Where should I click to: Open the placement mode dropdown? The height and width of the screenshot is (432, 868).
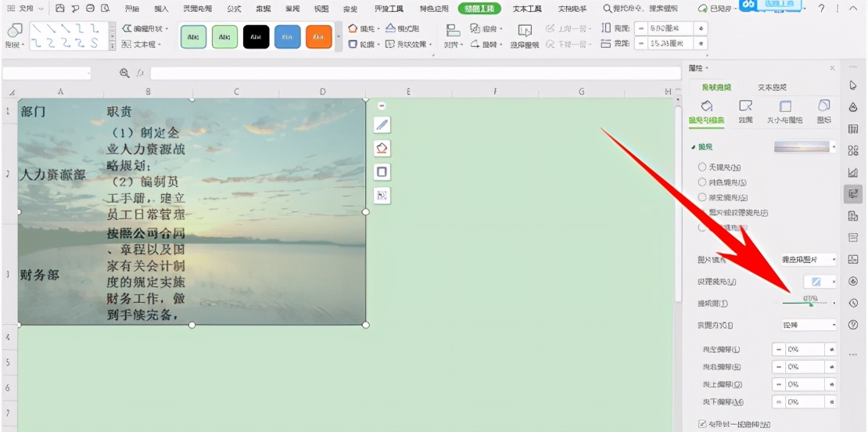click(x=809, y=324)
